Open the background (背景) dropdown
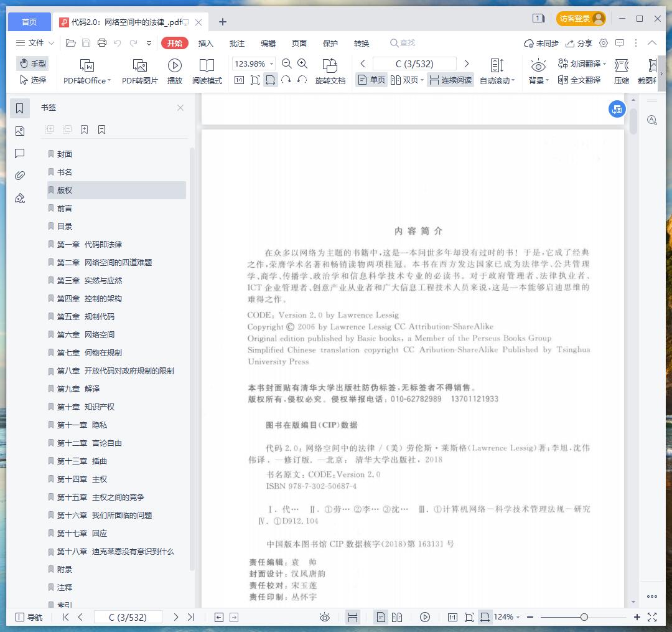Viewport: 672px width, 632px height. tap(538, 72)
